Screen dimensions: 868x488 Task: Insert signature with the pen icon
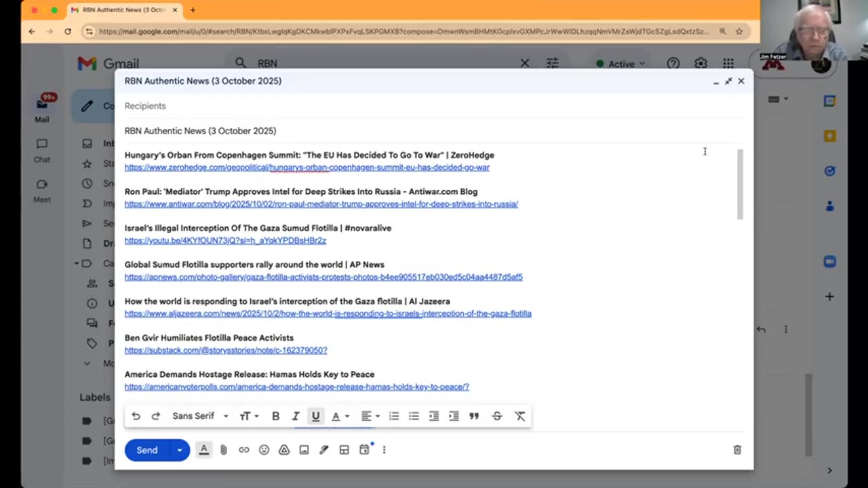point(324,450)
